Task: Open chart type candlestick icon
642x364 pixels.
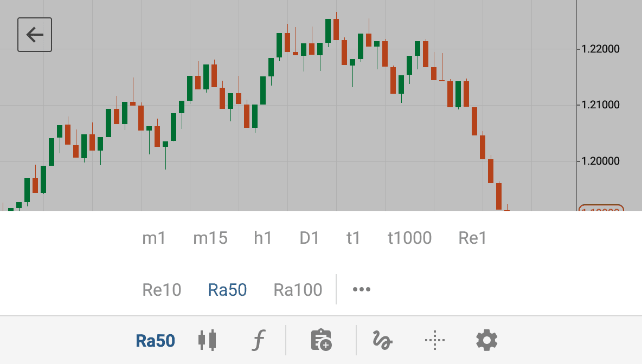Action: point(207,340)
